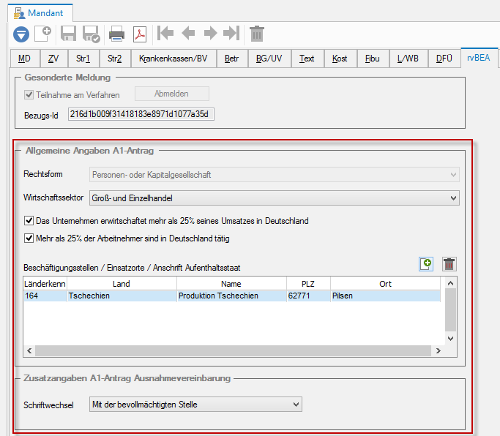
Task: Save and confirm with checkmark disk icon
Action: 91,34
